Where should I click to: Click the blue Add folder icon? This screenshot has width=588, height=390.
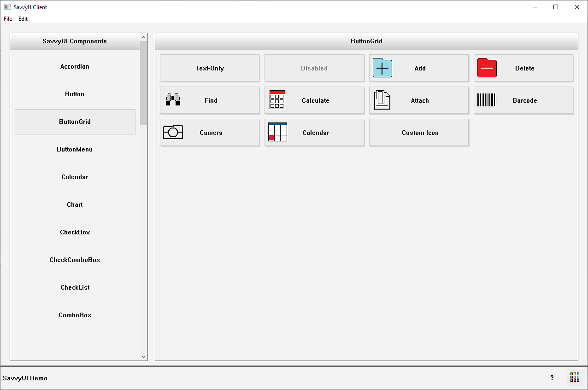coord(382,68)
